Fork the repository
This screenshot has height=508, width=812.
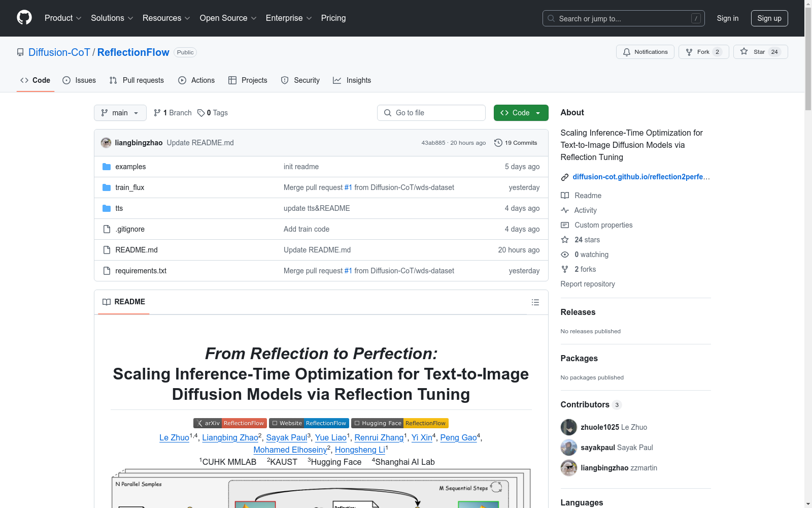[x=703, y=52]
